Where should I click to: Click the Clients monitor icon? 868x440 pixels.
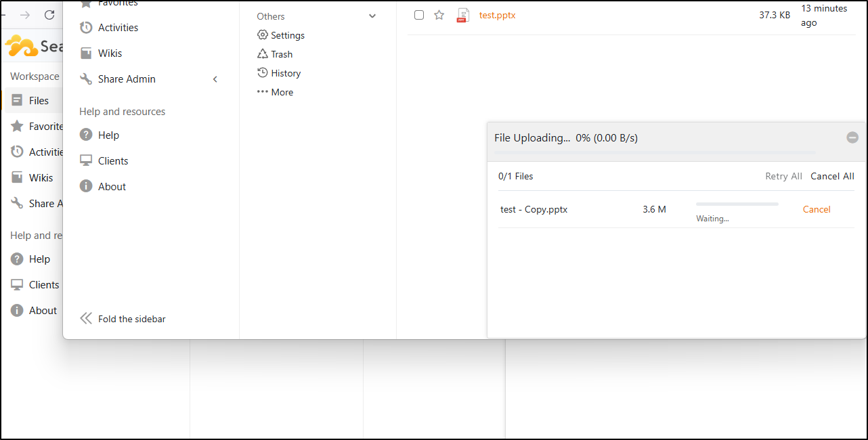pyautogui.click(x=86, y=161)
